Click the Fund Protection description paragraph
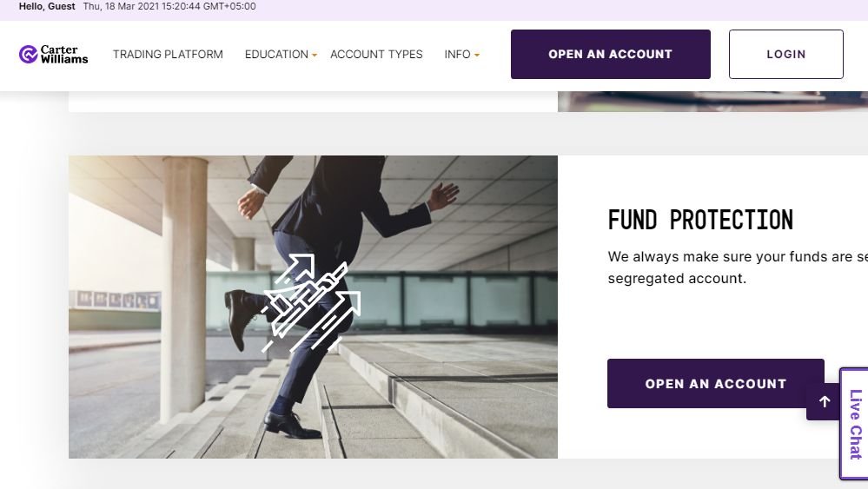 click(738, 268)
